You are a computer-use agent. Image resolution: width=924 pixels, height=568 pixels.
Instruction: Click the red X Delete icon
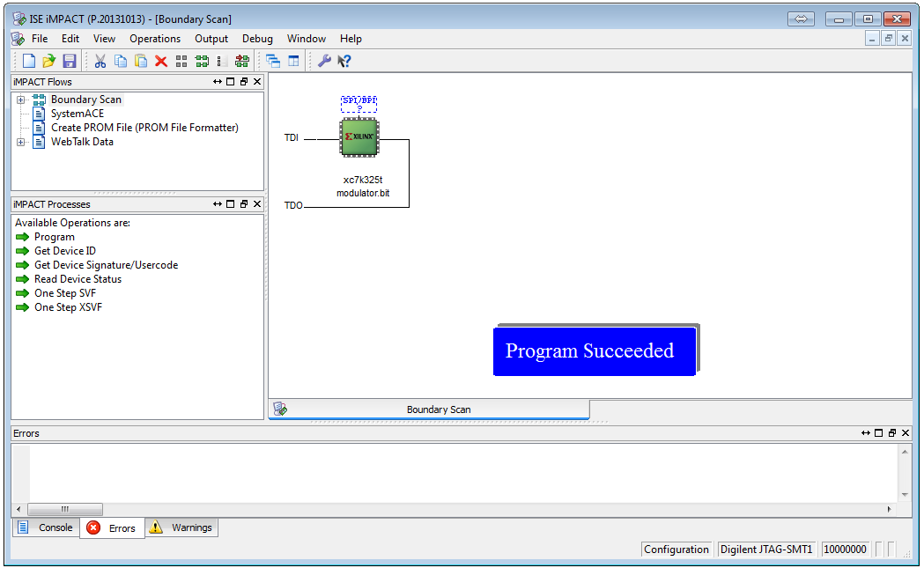pos(161,61)
